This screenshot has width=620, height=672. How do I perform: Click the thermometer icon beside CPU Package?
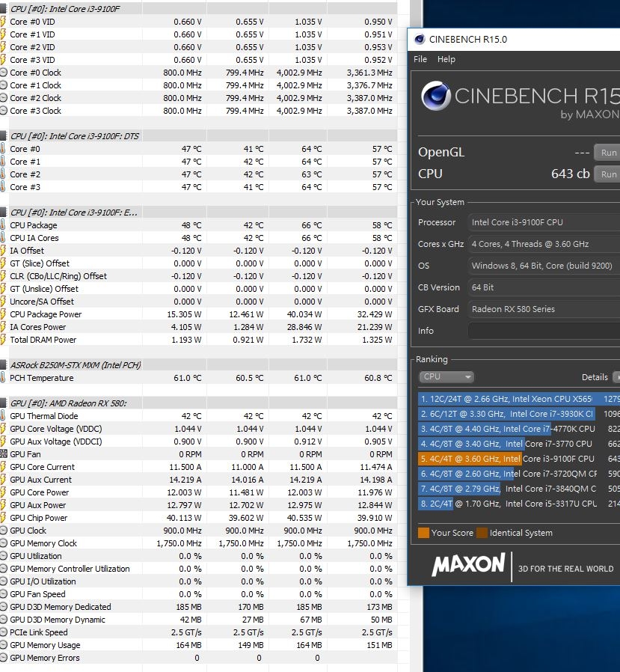tap(2, 225)
